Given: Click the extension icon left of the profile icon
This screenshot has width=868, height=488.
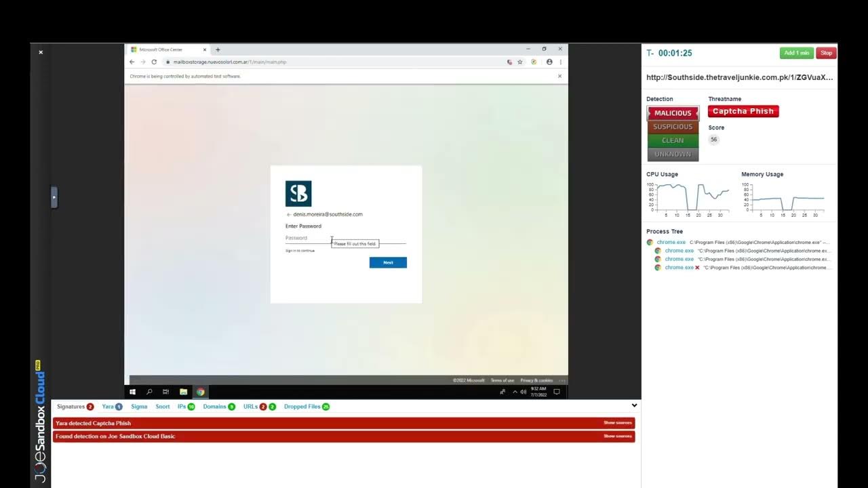Looking at the screenshot, I should 534,62.
